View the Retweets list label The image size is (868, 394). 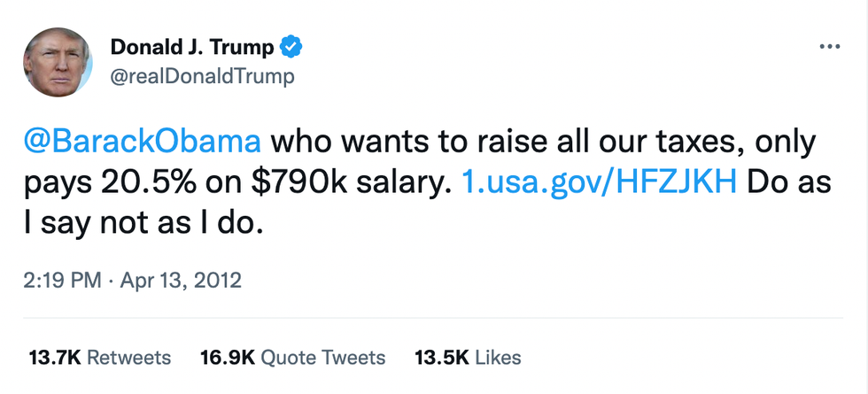(x=129, y=358)
